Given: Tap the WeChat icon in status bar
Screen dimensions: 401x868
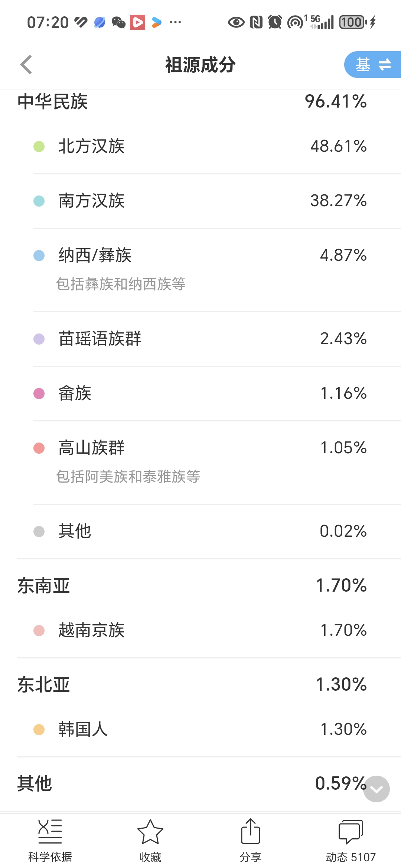Looking at the screenshot, I should point(118,22).
